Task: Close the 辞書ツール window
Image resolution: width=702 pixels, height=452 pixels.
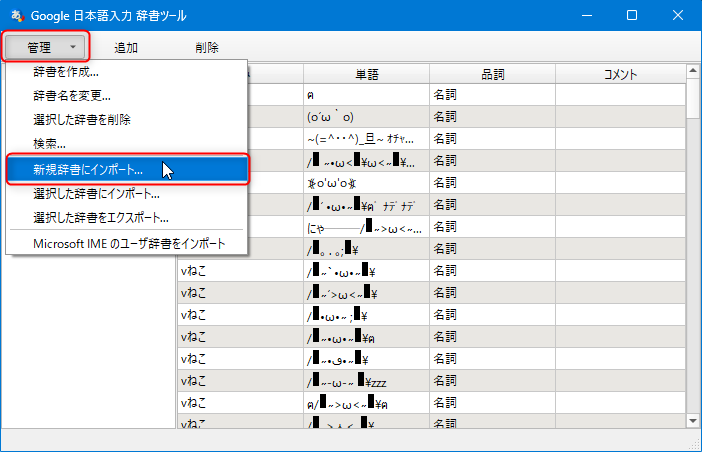Action: [678, 16]
